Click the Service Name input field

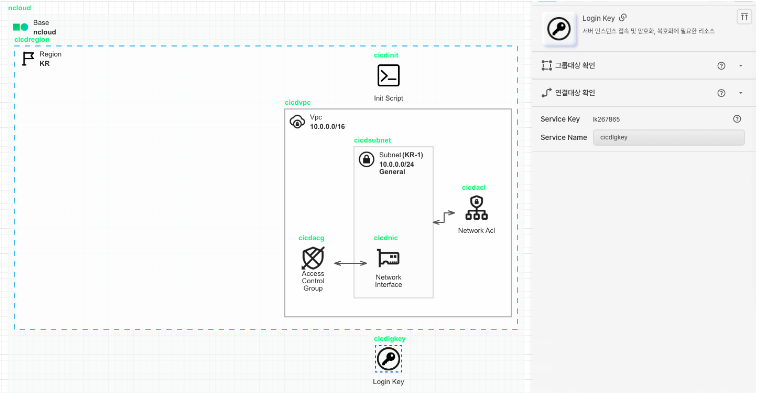point(669,138)
